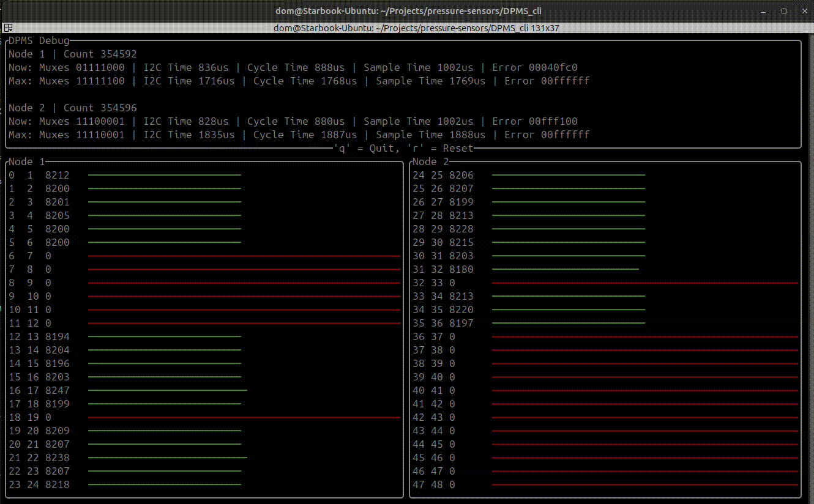Click the value 8204 in row 13 14

pos(58,350)
